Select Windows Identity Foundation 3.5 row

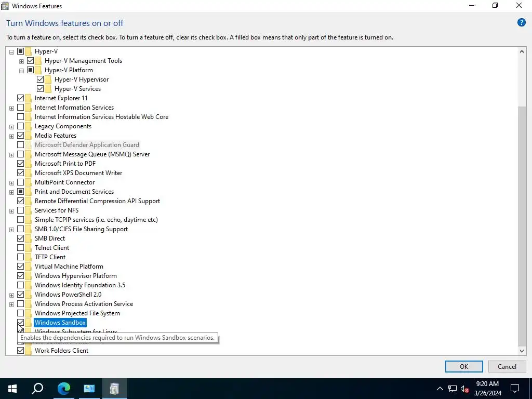(80, 285)
